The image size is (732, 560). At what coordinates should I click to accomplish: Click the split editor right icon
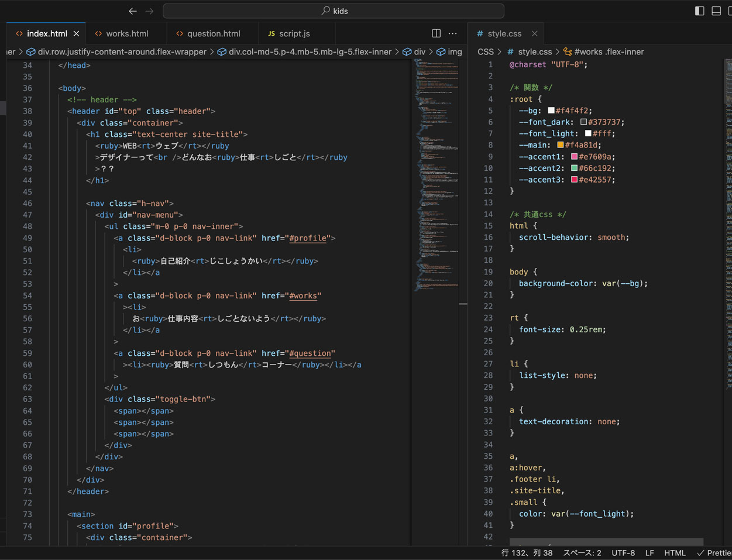pyautogui.click(x=436, y=33)
